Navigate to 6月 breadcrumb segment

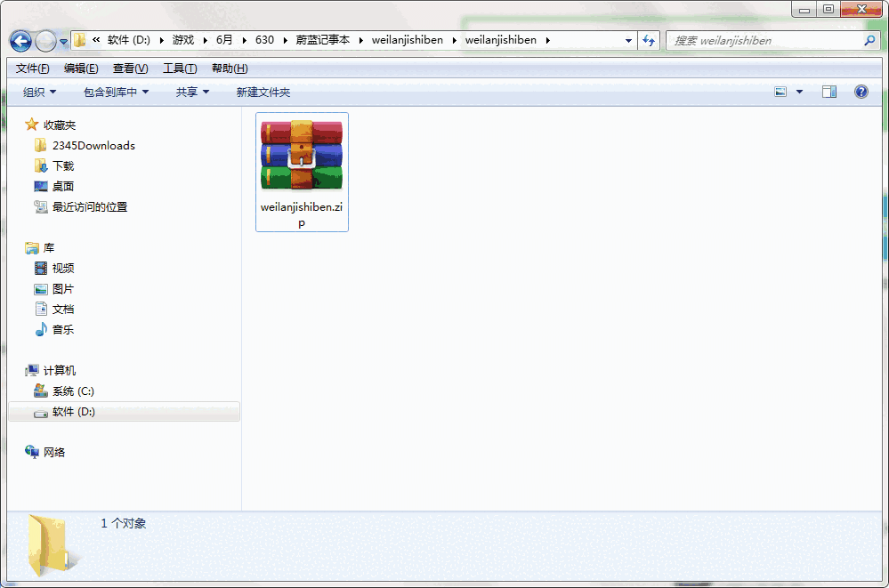tap(224, 40)
